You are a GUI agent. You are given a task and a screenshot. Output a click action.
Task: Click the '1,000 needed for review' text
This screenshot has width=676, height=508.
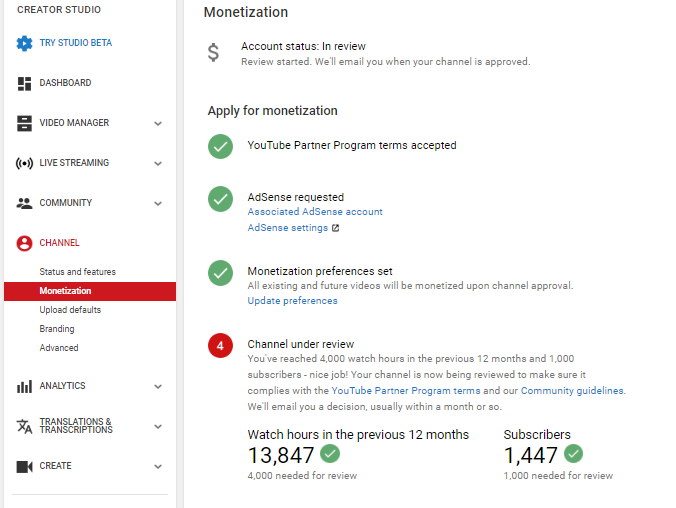[558, 476]
